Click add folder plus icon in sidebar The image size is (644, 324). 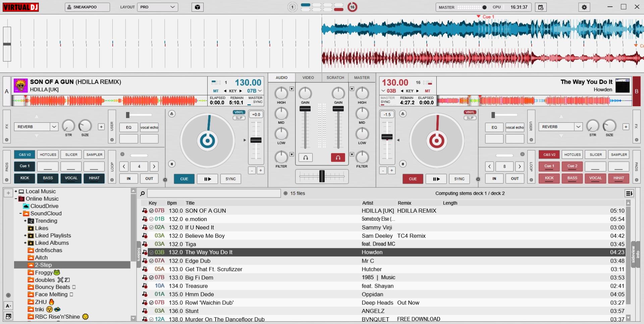click(8, 193)
